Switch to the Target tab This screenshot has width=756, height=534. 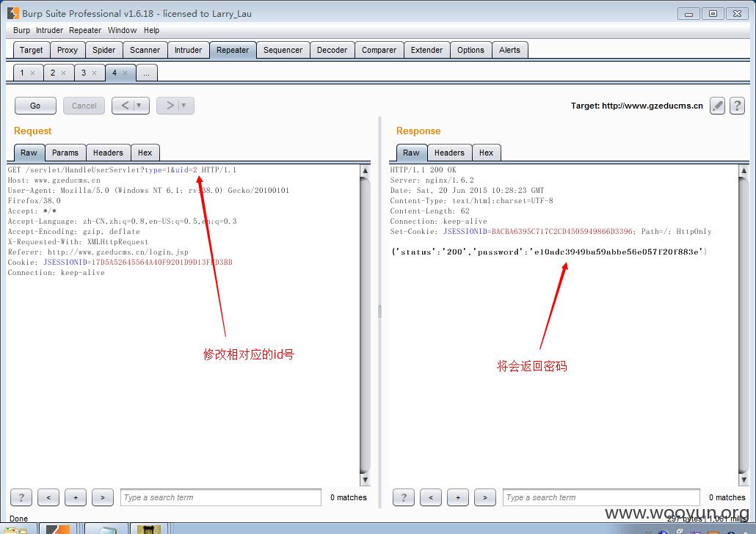pos(32,50)
